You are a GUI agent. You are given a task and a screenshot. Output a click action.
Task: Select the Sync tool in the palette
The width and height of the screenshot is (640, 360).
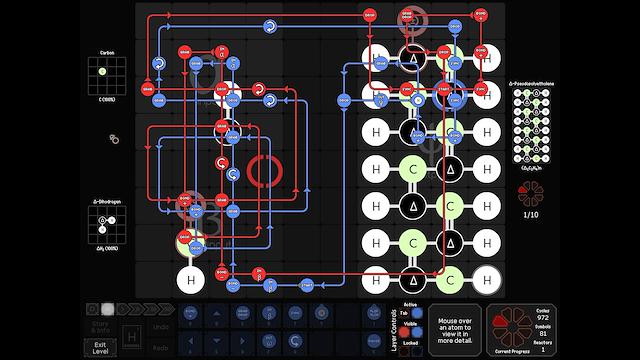coord(295,314)
